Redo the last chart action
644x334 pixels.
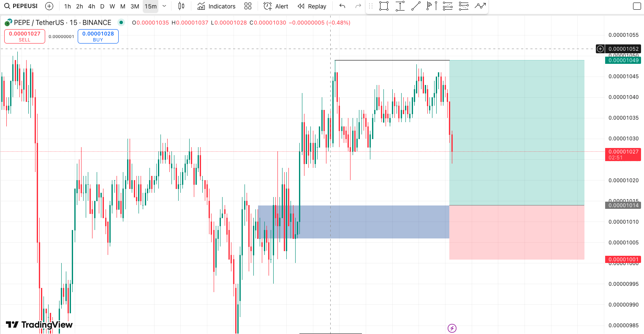(x=358, y=6)
